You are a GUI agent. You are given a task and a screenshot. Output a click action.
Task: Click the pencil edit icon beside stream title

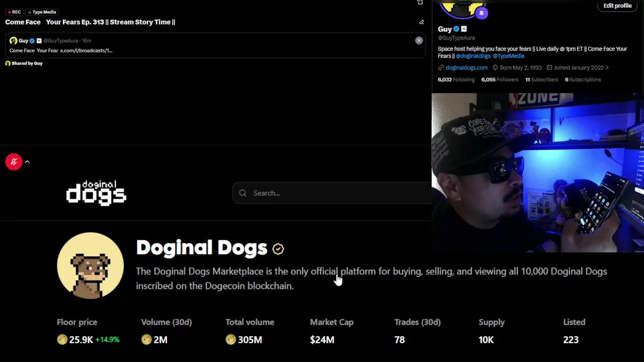click(x=422, y=22)
